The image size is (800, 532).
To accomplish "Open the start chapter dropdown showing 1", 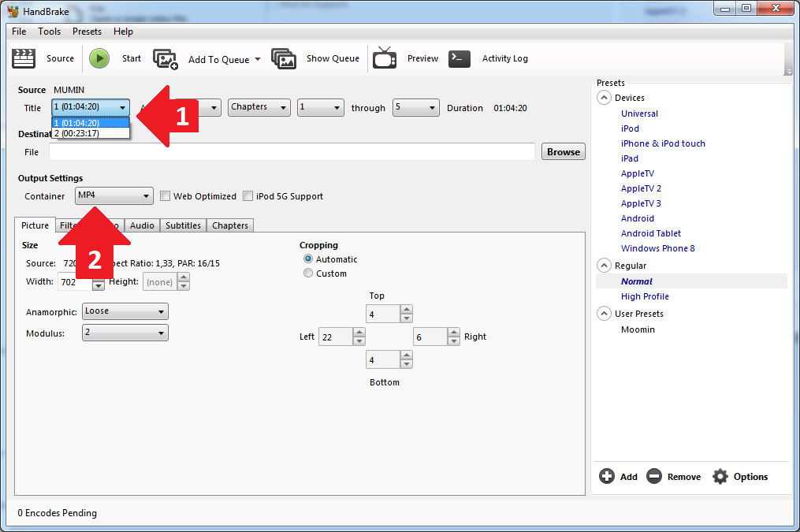I will coord(321,107).
